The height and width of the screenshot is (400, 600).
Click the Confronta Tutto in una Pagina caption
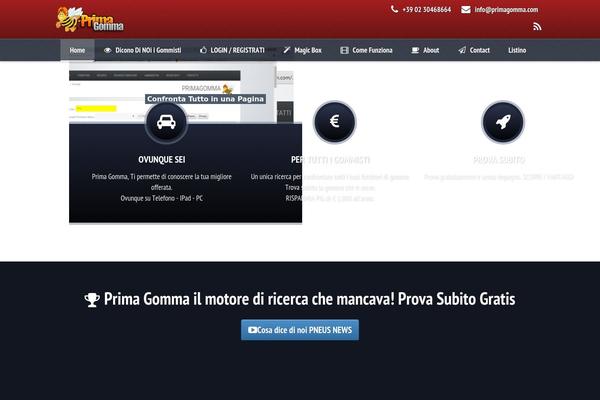point(205,99)
